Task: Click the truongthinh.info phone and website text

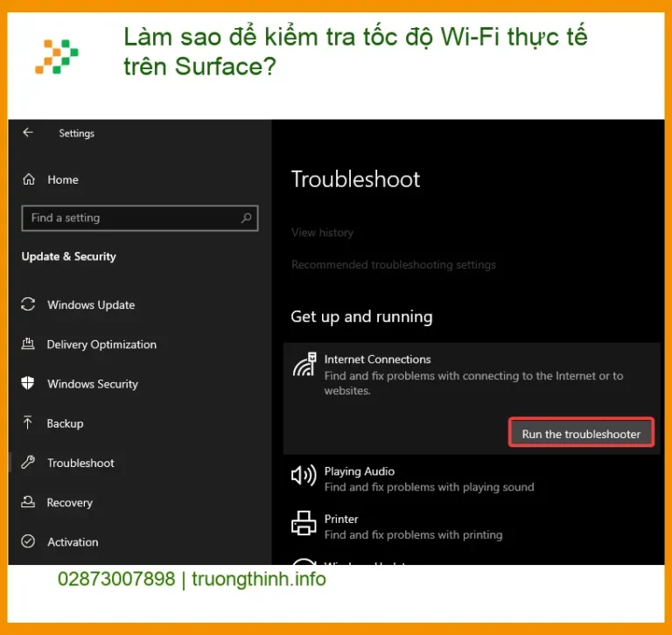Action: tap(192, 579)
